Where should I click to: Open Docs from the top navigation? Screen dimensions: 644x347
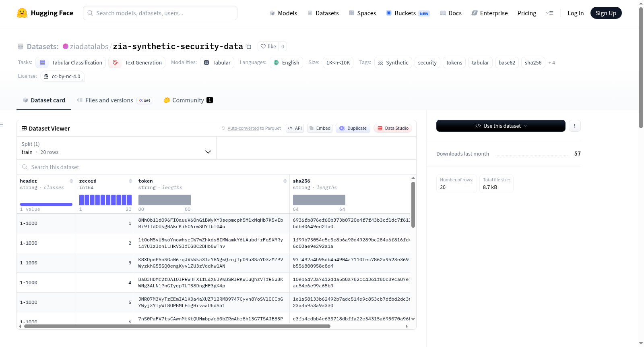tap(451, 13)
